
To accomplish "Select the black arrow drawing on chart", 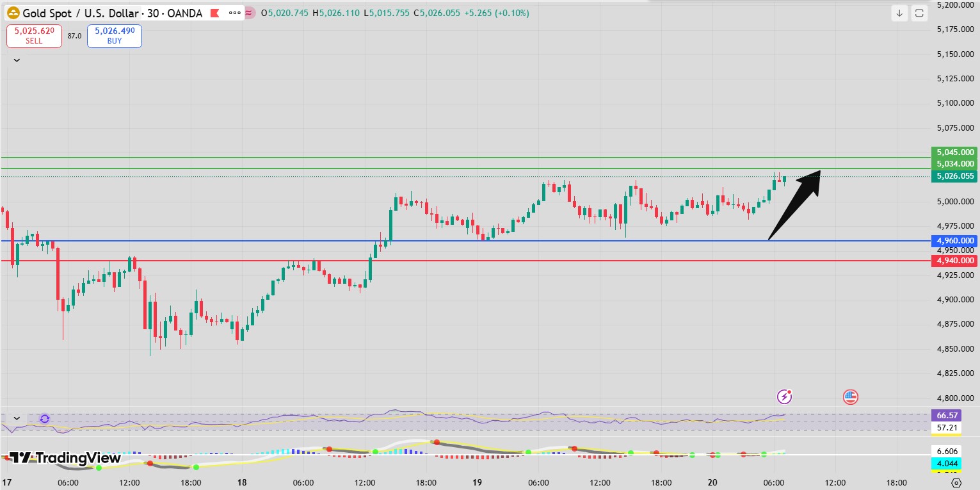I will pos(794,205).
